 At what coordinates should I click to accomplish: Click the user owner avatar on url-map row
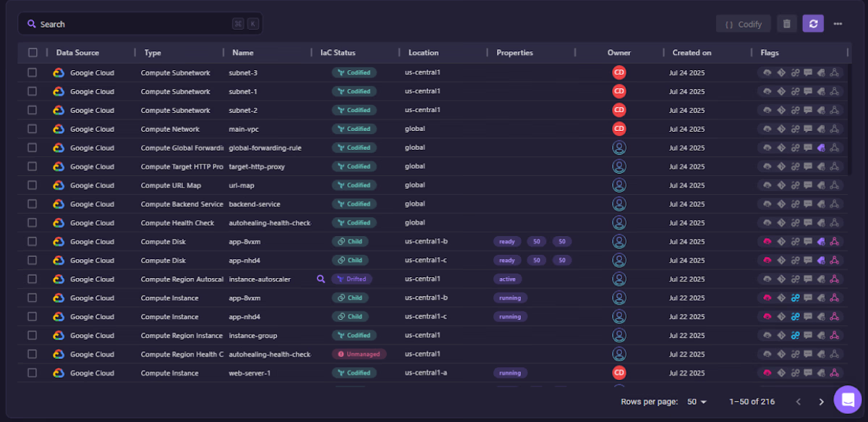pyautogui.click(x=619, y=185)
